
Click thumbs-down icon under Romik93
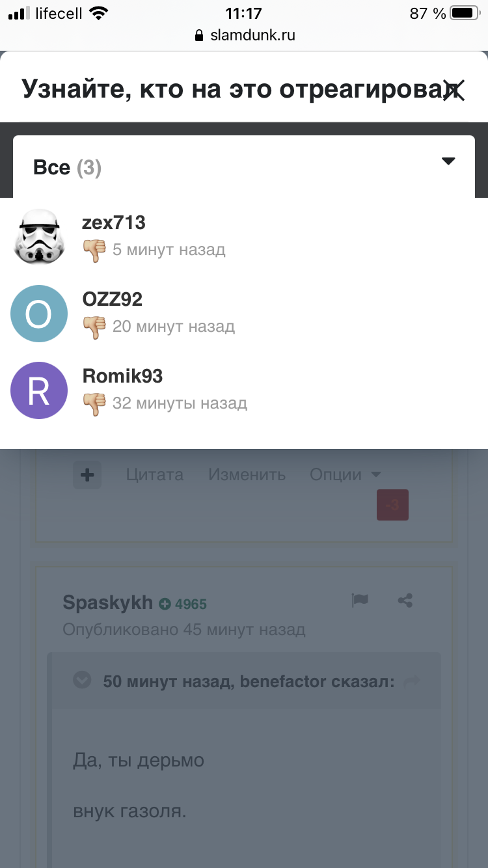pyautogui.click(x=94, y=404)
